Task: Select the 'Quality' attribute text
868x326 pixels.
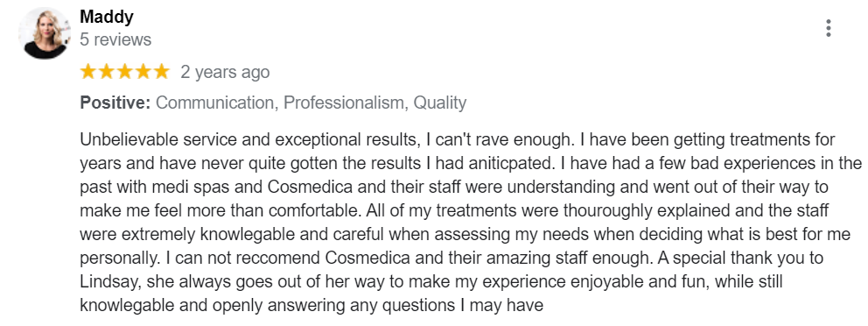Action: [x=440, y=103]
